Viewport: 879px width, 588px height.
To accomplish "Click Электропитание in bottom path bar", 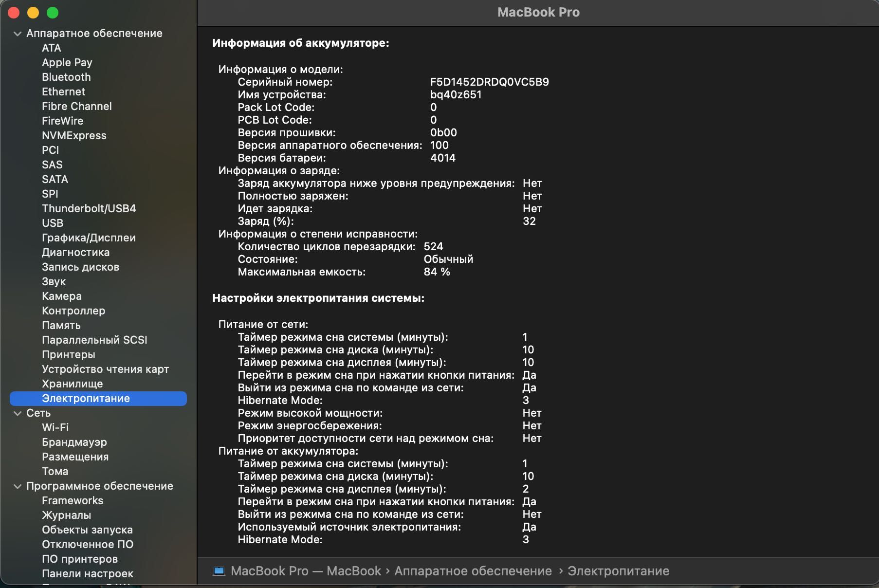I will coord(618,571).
